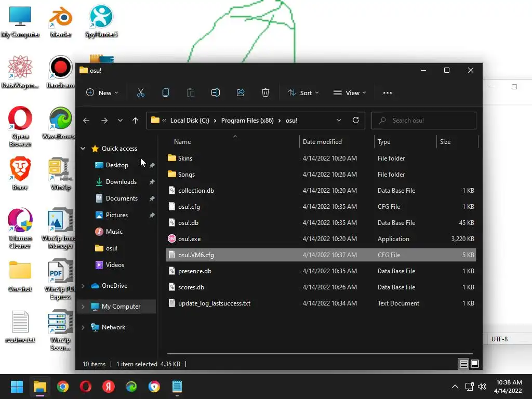The width and height of the screenshot is (532, 399).
Task: Select osu!.cfg file
Action: click(x=321, y=207)
